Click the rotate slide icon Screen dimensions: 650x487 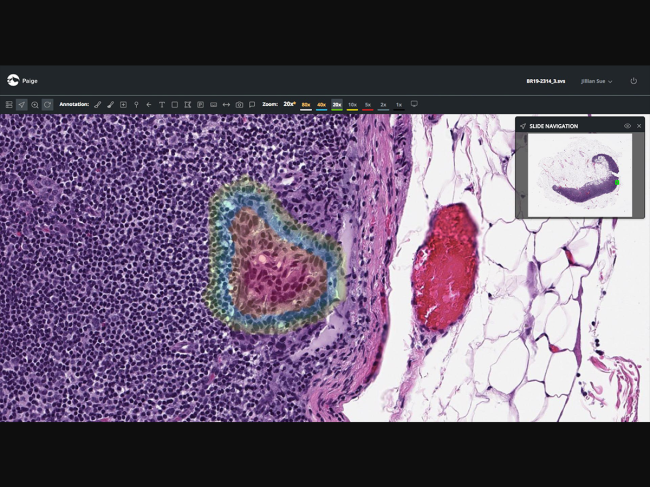47,105
